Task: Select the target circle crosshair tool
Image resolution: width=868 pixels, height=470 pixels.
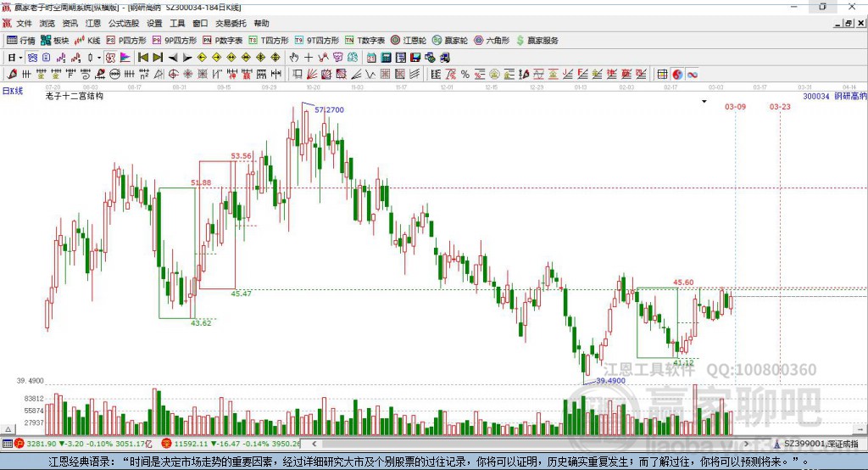Action: click(173, 75)
